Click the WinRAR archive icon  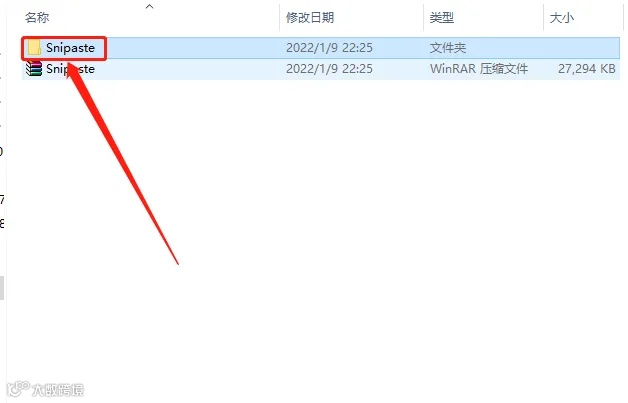[34, 69]
